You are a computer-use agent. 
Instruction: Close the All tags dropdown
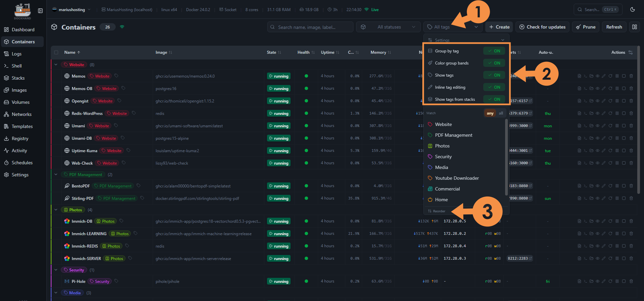pyautogui.click(x=453, y=27)
